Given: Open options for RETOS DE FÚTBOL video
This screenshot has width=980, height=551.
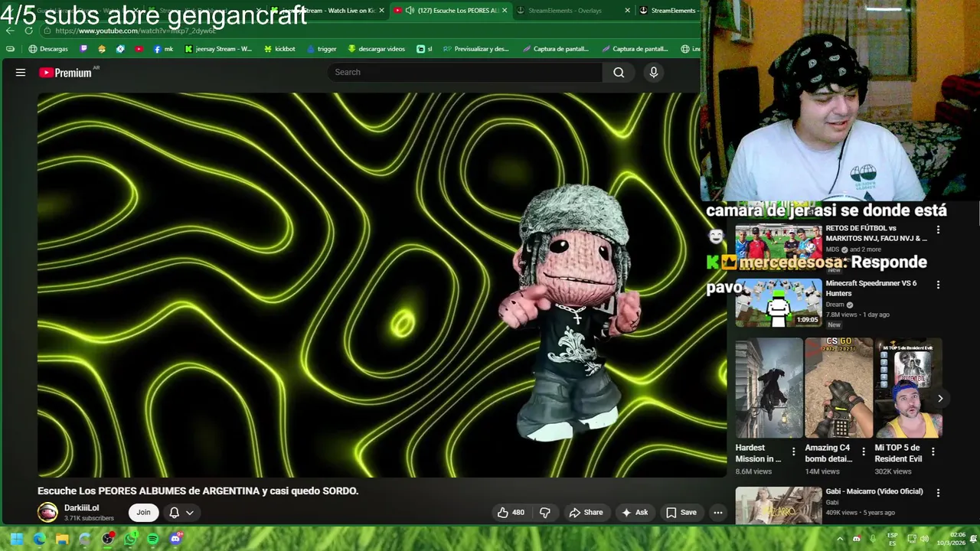Looking at the screenshot, I should pos(938,230).
